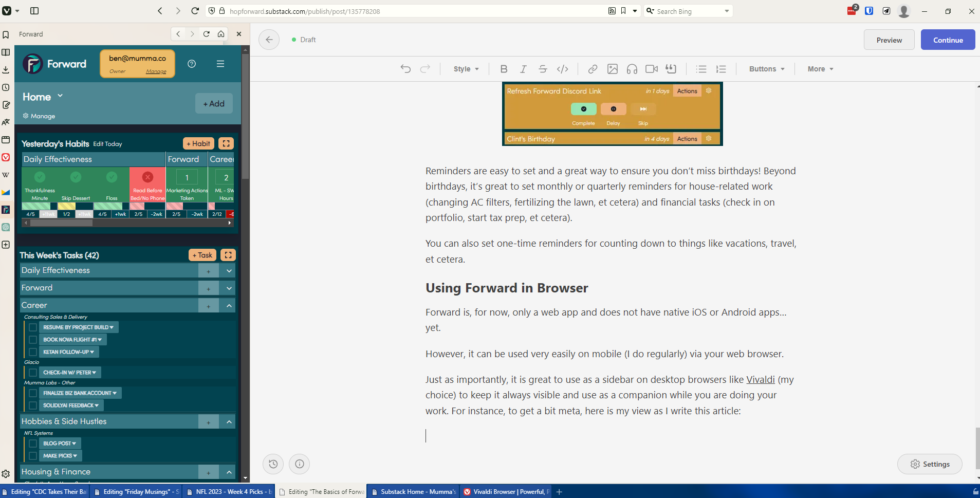Insert an image into the post
This screenshot has height=498, width=980.
[613, 69]
